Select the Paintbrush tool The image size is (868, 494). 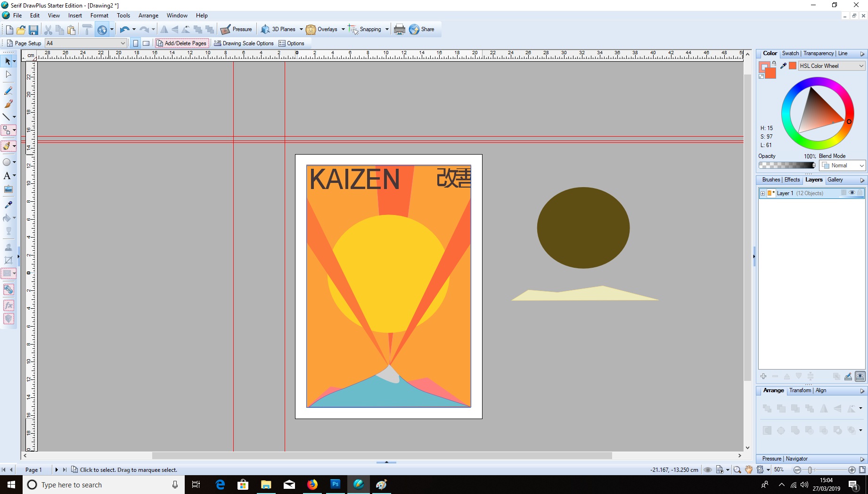[x=8, y=104]
